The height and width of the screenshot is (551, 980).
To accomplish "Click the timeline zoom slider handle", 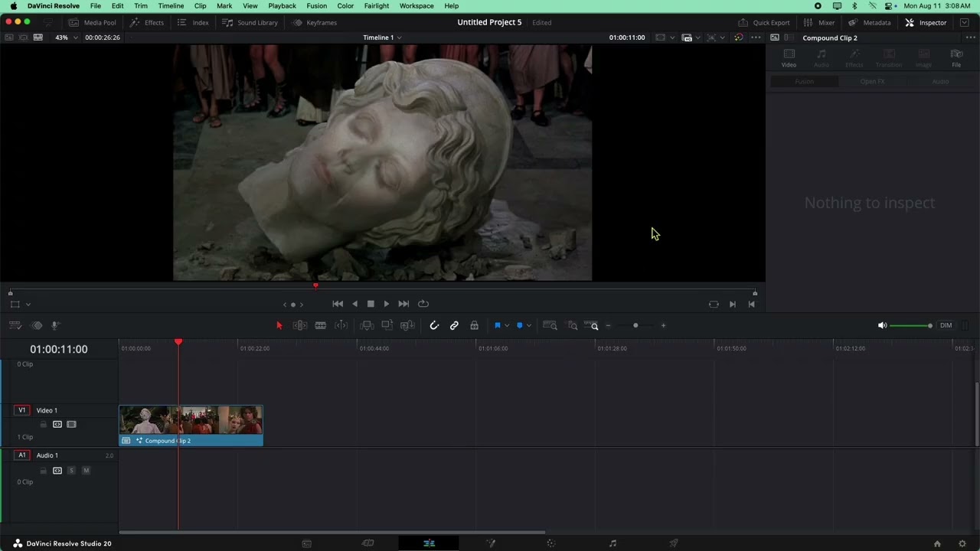I will tap(635, 326).
